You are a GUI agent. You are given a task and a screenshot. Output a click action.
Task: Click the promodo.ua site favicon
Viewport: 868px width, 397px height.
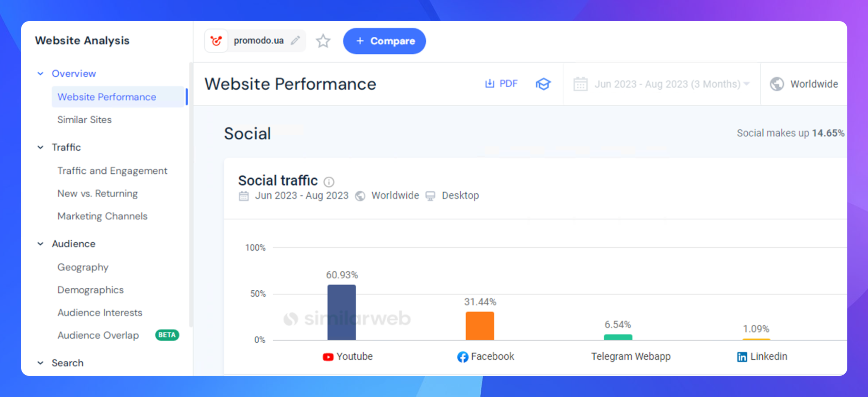pos(216,41)
